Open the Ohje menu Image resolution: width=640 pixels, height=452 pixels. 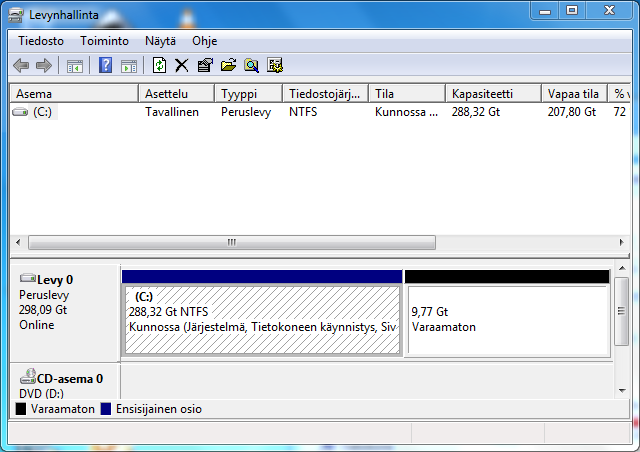pyautogui.click(x=204, y=41)
